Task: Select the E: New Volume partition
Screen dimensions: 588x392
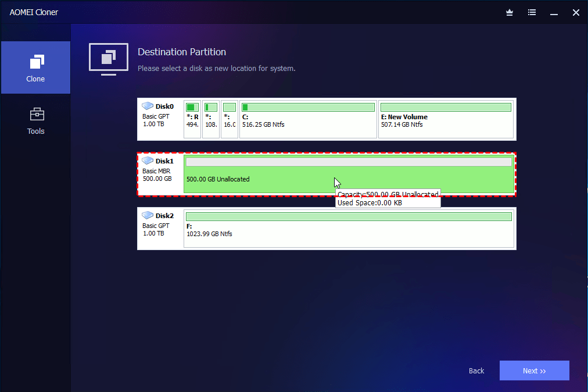Action: click(x=446, y=119)
